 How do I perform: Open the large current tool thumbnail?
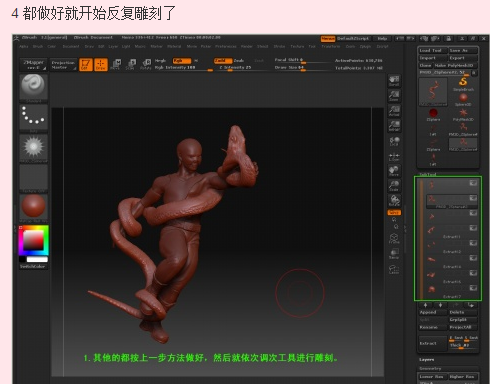click(433, 92)
